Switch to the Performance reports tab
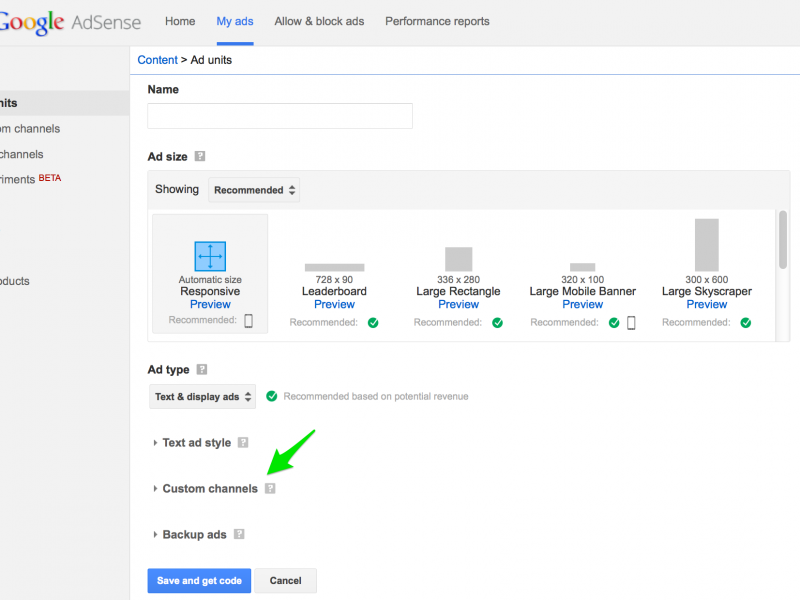Screen dimensions: 800x600 (x=437, y=21)
